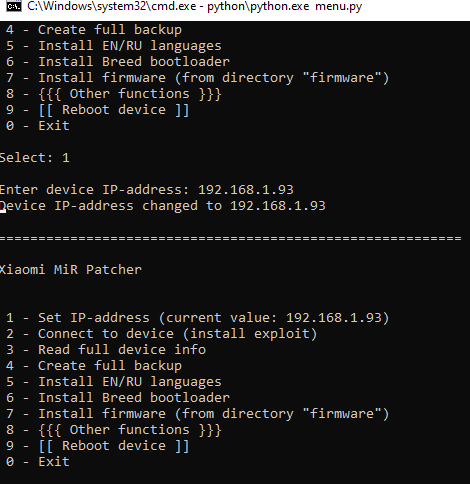The height and width of the screenshot is (484, 470).
Task: Click 'Connect to device (install exploit)' line
Action: coord(161,334)
